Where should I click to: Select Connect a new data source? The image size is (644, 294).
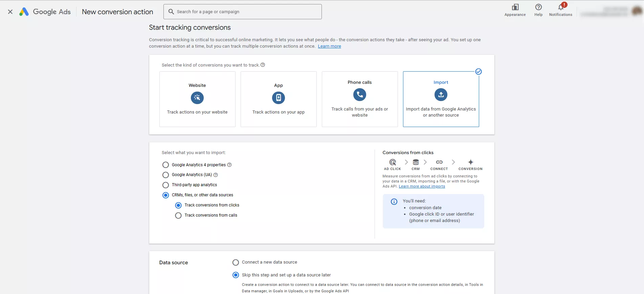[x=236, y=263]
